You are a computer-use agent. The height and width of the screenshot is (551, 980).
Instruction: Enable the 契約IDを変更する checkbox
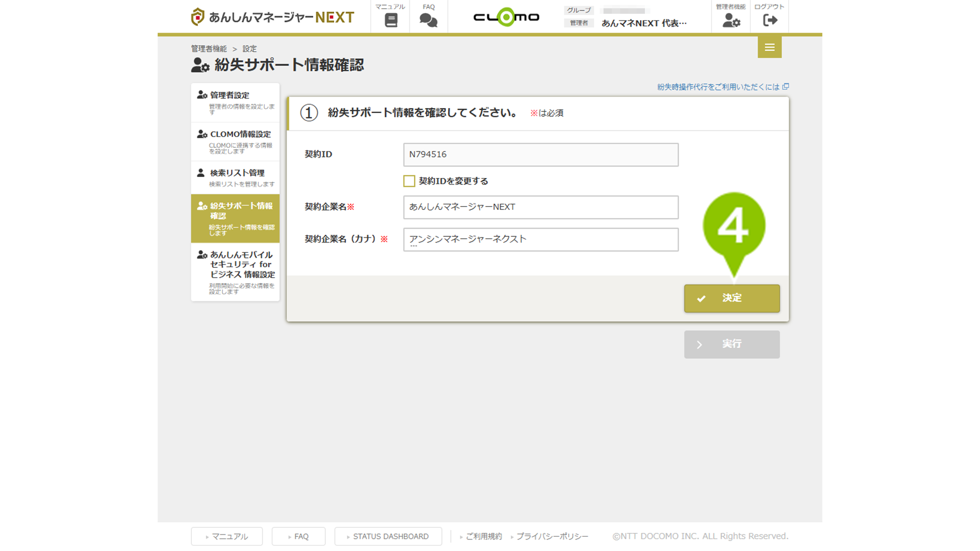click(409, 181)
